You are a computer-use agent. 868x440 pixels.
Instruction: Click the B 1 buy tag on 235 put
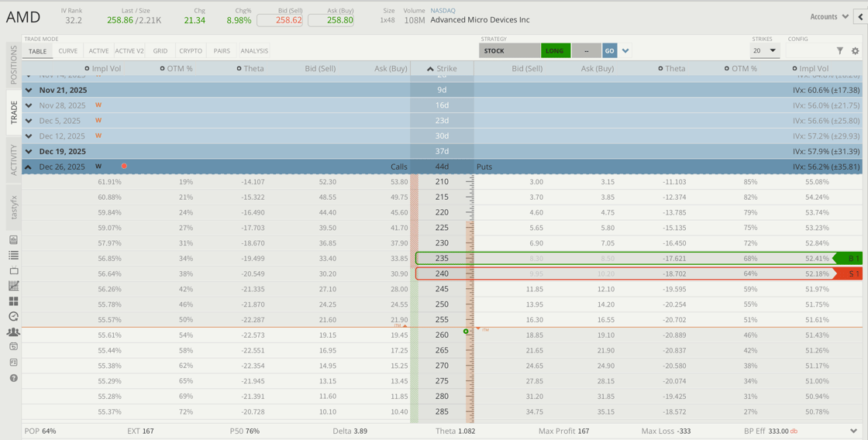(x=848, y=259)
